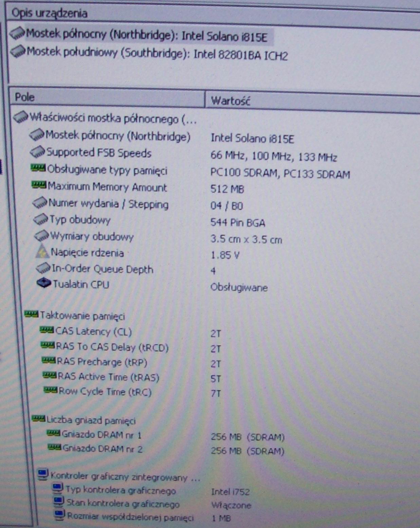The width and height of the screenshot is (420, 528).
Task: Select the 1.85 V core voltage value
Action: pos(225,255)
